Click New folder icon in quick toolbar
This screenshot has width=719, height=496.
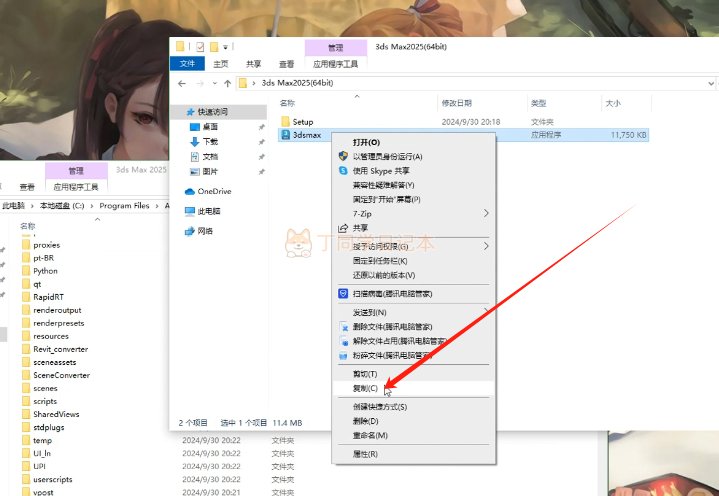click(214, 46)
